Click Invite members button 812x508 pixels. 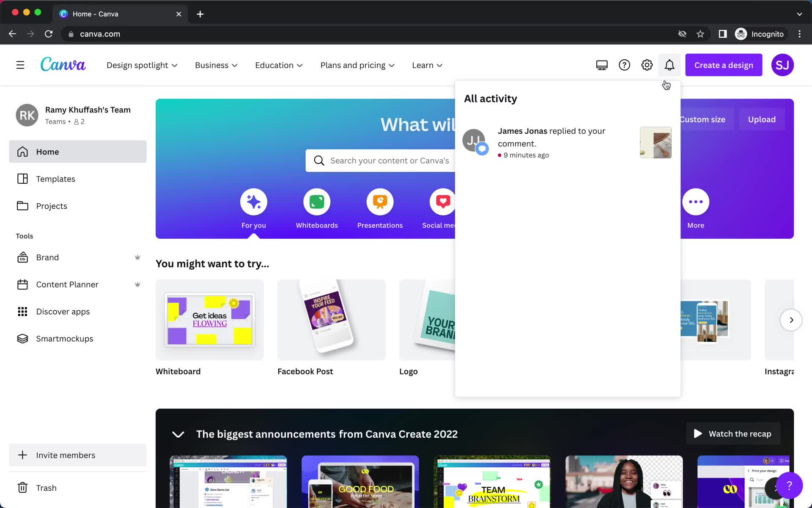pos(78,455)
